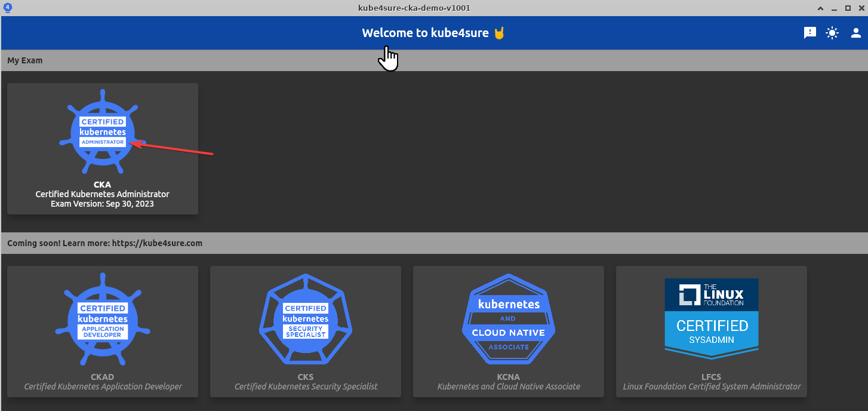Image resolution: width=868 pixels, height=411 pixels.
Task: Select the CKAD card title label
Action: tap(103, 377)
